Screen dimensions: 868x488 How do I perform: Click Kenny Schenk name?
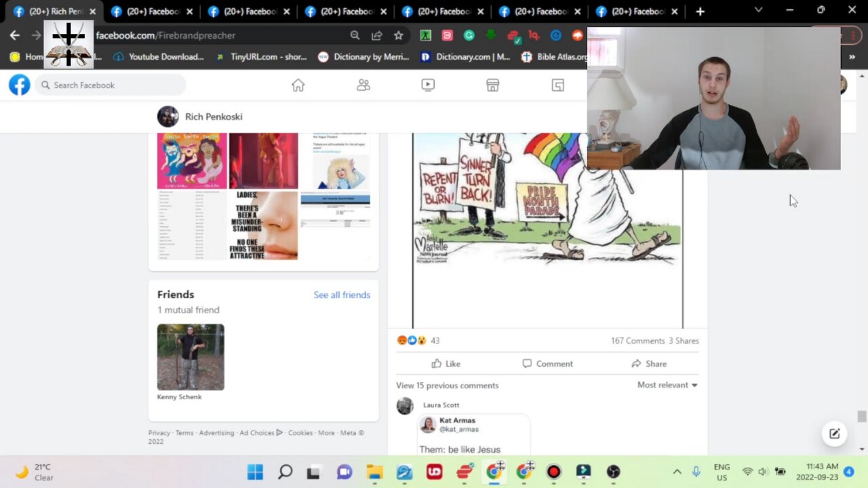(179, 396)
